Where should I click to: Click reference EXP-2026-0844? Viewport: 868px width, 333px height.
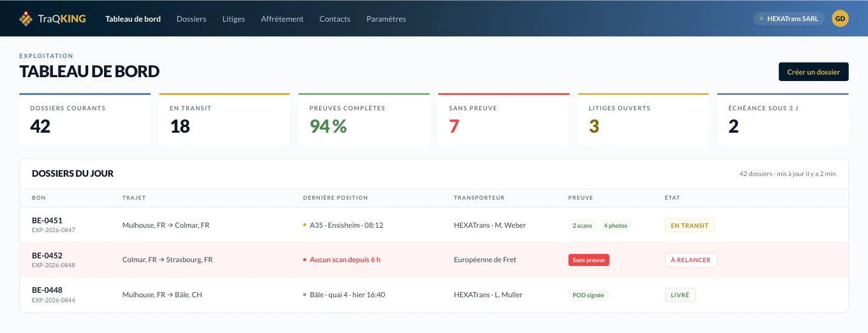(54, 300)
